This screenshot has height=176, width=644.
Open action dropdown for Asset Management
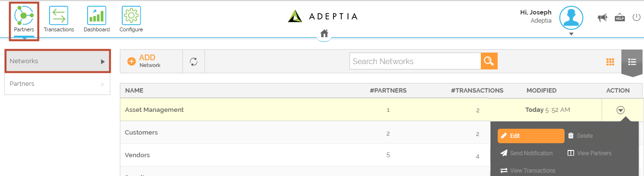(x=621, y=110)
